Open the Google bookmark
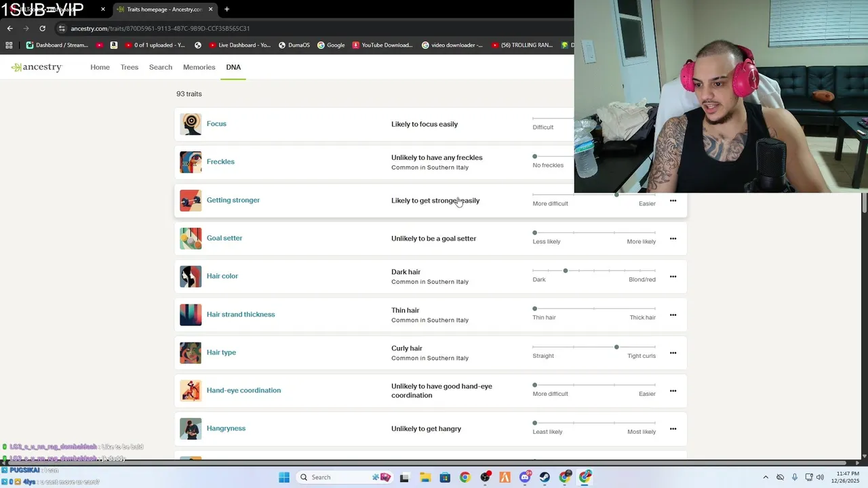 click(x=330, y=45)
